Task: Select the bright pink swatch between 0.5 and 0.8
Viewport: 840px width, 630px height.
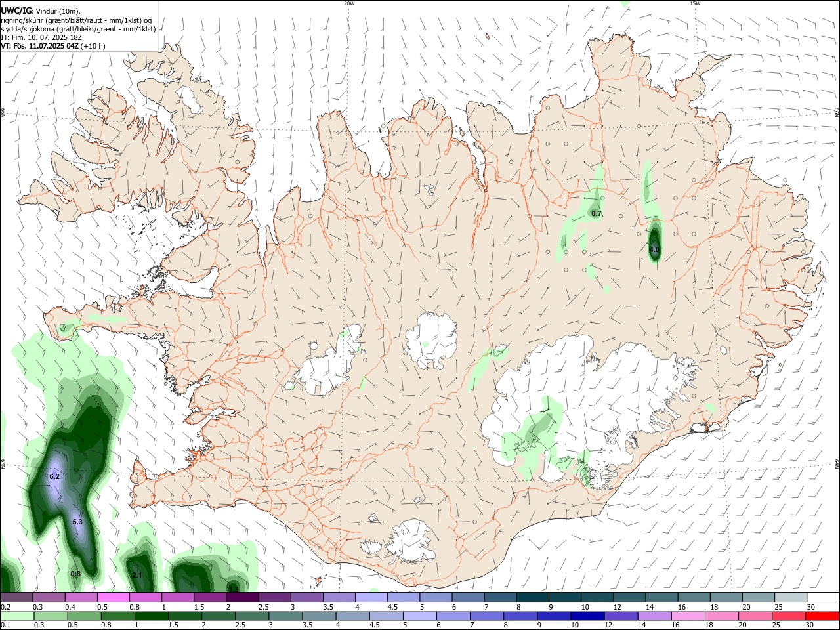Action: point(114,598)
